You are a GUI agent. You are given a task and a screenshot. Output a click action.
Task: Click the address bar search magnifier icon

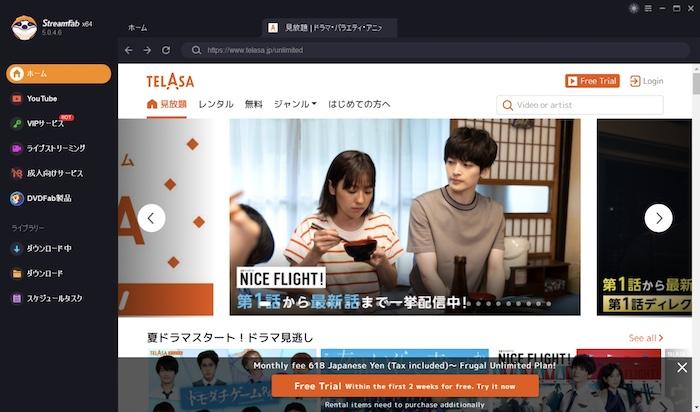point(196,50)
